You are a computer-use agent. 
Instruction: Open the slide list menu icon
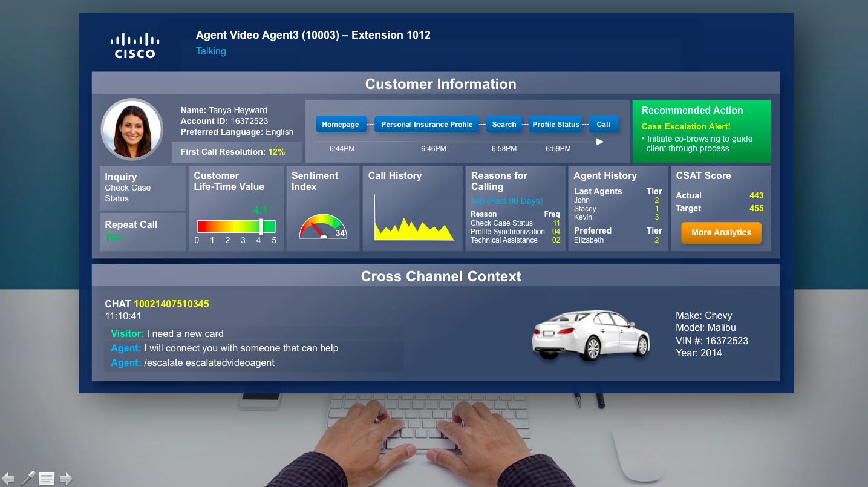47,479
